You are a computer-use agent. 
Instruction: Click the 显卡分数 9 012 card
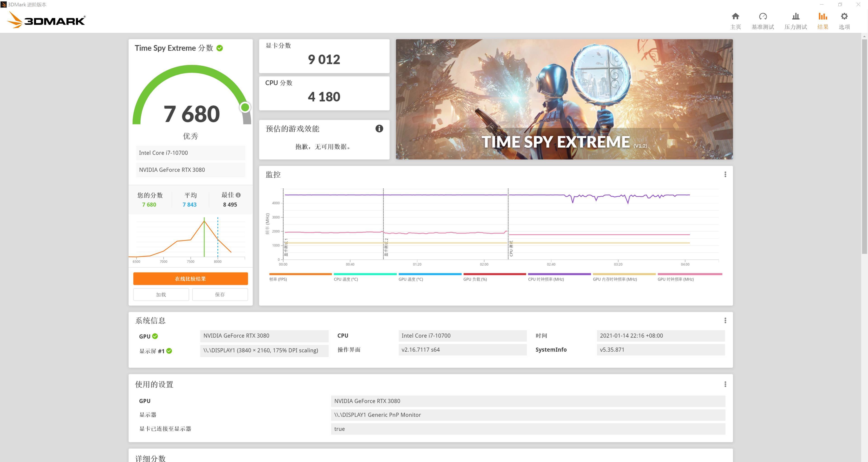[x=324, y=56]
